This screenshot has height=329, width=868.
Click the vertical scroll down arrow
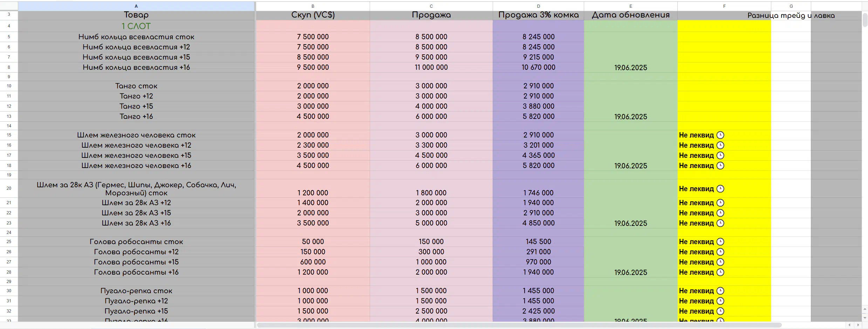click(x=864, y=317)
